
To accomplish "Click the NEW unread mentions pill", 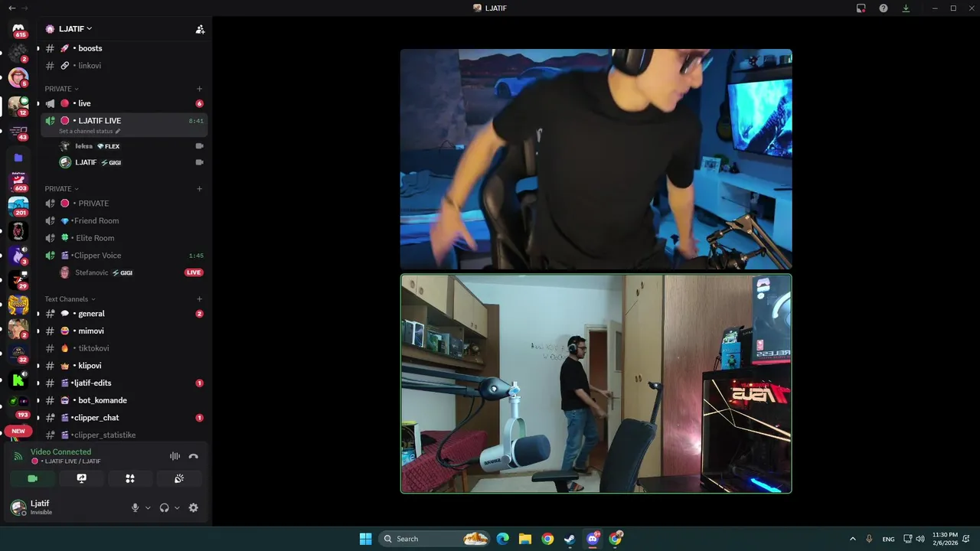I will [x=18, y=431].
